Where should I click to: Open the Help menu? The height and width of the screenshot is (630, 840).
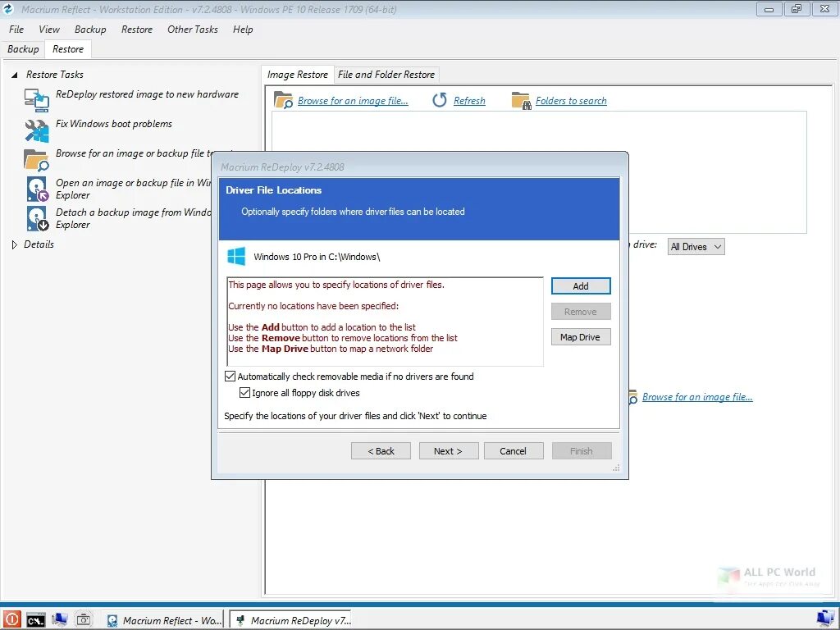(x=243, y=30)
